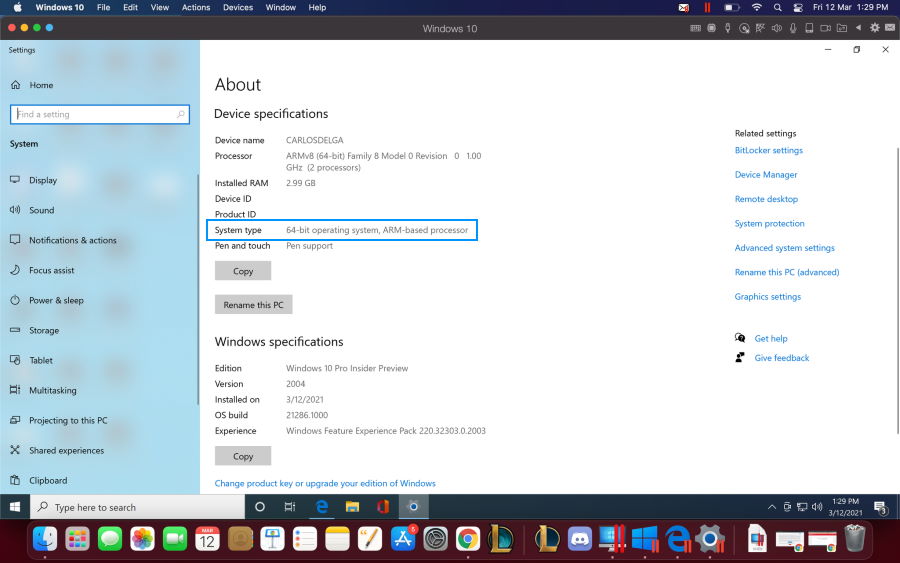Screen dimensions: 900x563
Task: Open Cortana circle on Windows taskbar
Action: click(259, 507)
